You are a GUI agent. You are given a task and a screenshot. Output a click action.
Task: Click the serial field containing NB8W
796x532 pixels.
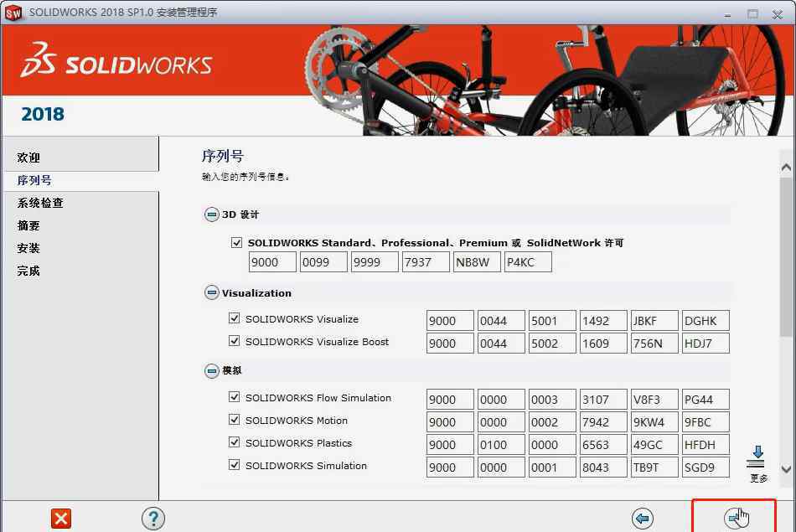click(478, 262)
